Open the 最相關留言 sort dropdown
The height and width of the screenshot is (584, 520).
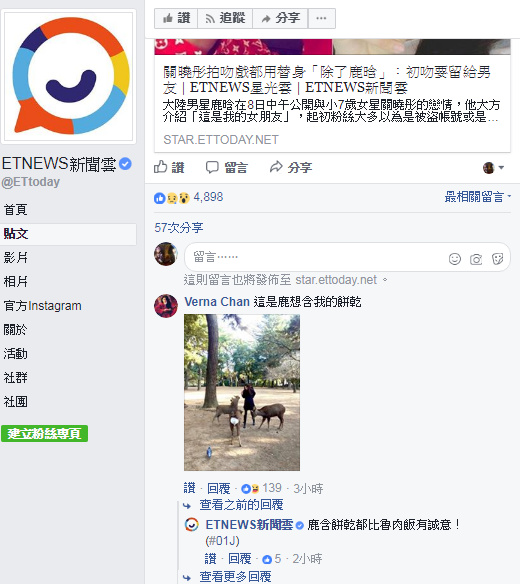pyautogui.click(x=477, y=196)
